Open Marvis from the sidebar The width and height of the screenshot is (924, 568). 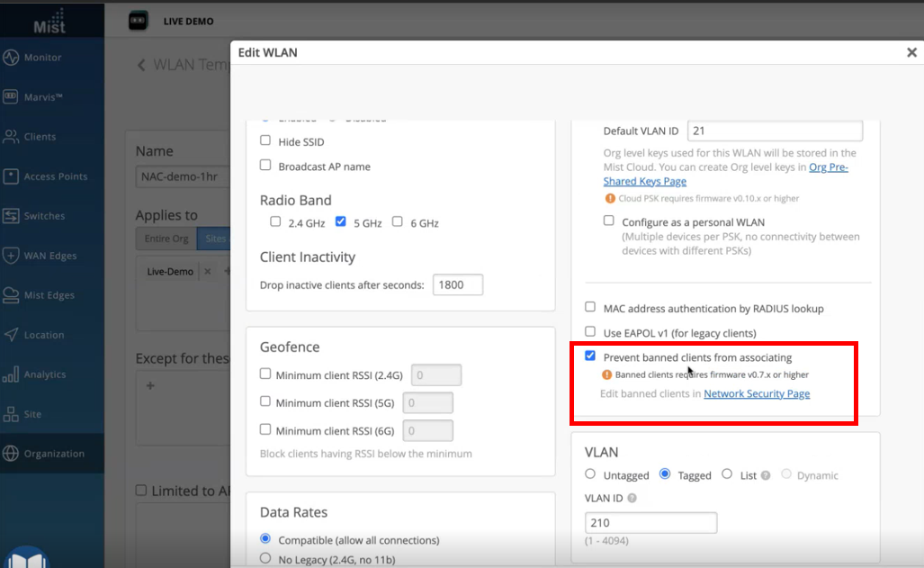click(12, 97)
